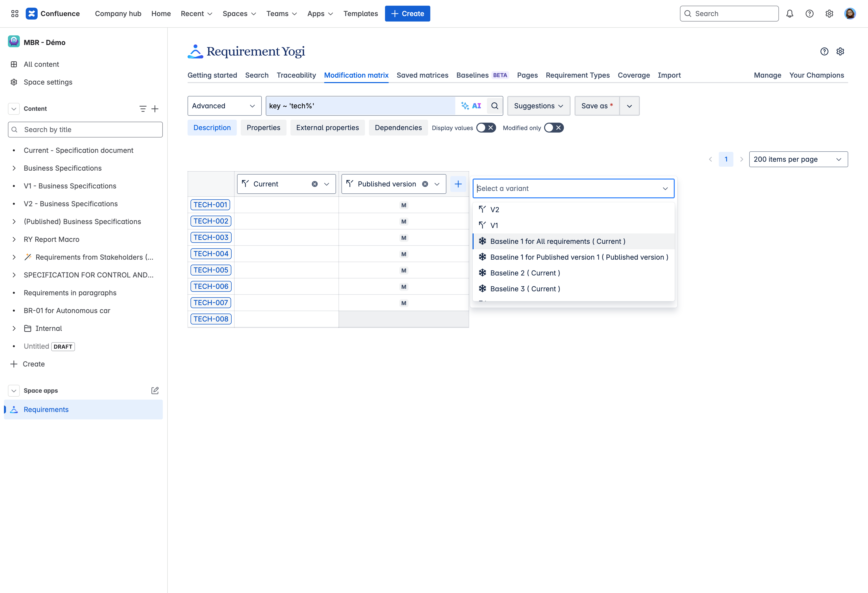
Task: Click the AI query assistant icon
Action: (x=471, y=106)
